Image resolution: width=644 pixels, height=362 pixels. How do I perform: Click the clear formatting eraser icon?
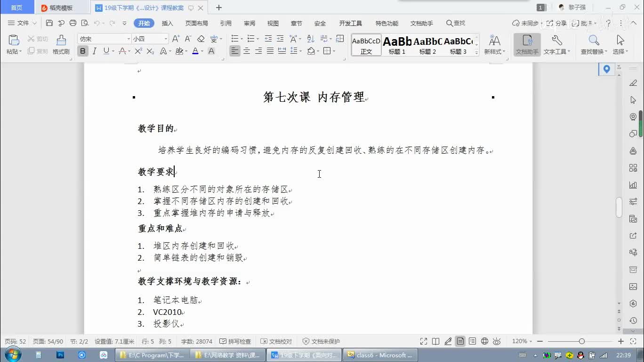click(201, 39)
